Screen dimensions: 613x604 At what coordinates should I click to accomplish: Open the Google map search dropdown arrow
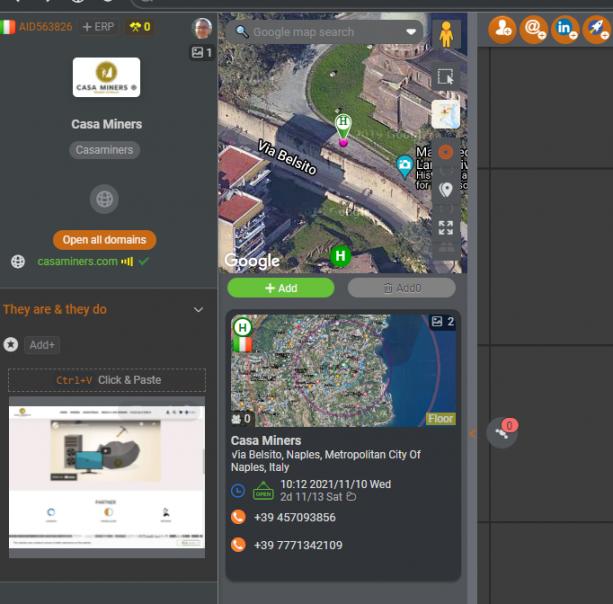pos(411,32)
